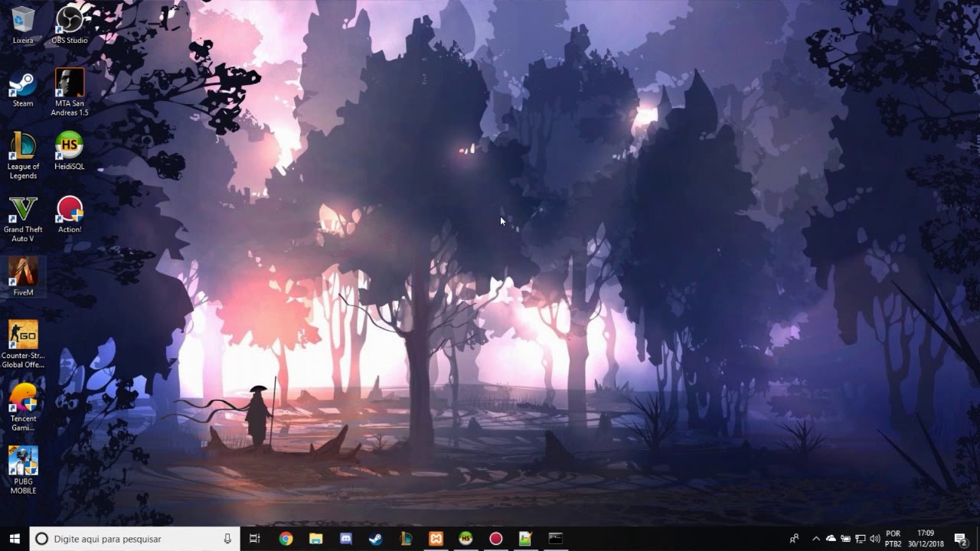The image size is (980, 551).
Task: Switch to the Notepad++ taskbar window
Action: pos(525,539)
